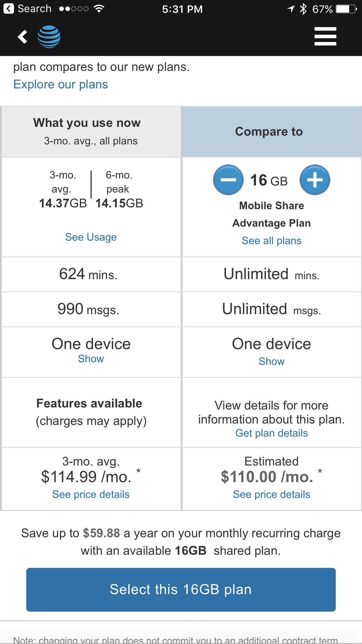Tap the Bluetooth status icon
The image size is (362, 644).
(303, 9)
